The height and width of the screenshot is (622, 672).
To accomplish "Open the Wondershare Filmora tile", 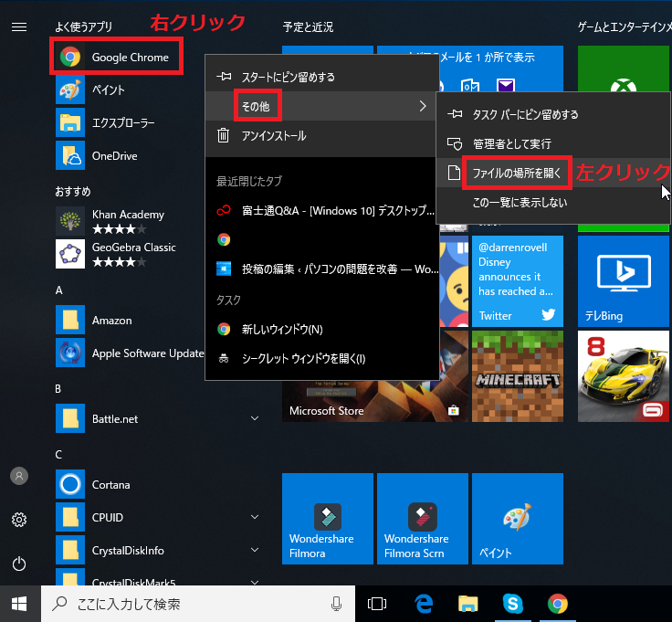I will tap(328, 519).
